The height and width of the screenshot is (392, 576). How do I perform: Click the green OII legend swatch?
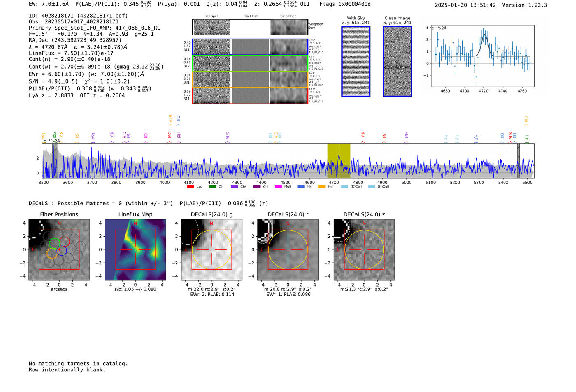click(213, 186)
